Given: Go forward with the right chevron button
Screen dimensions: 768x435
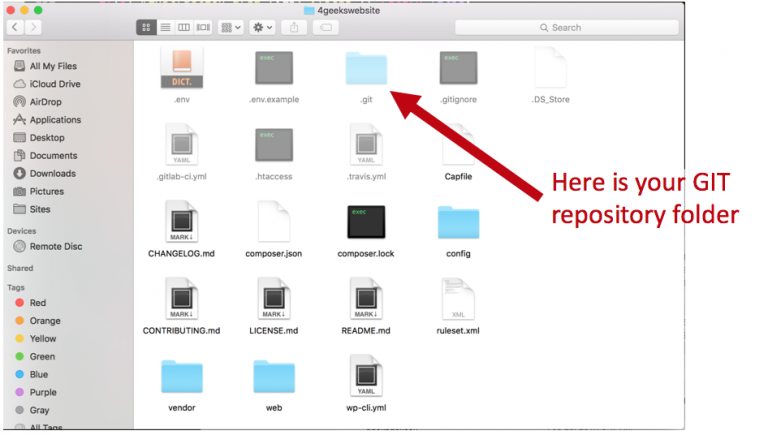Looking at the screenshot, I should point(33,27).
